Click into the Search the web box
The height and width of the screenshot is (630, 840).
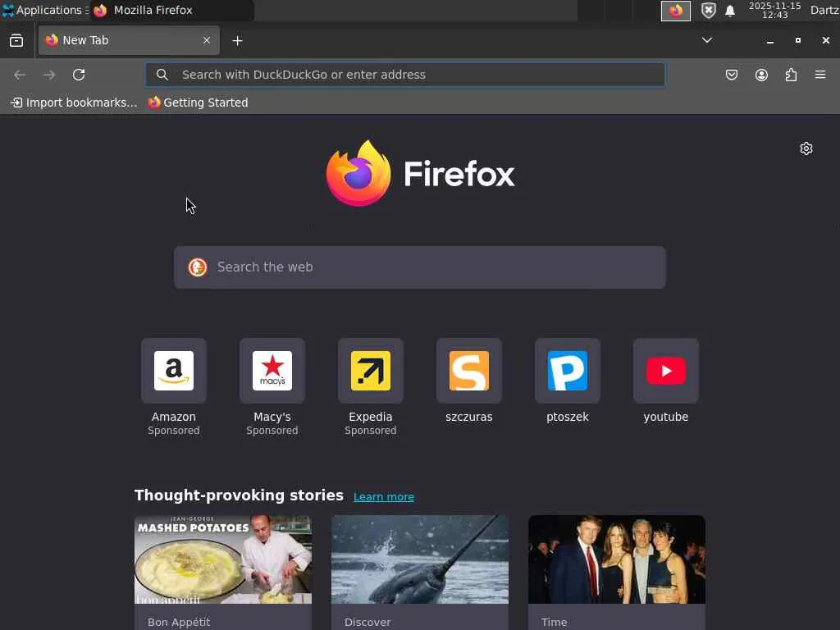[420, 267]
